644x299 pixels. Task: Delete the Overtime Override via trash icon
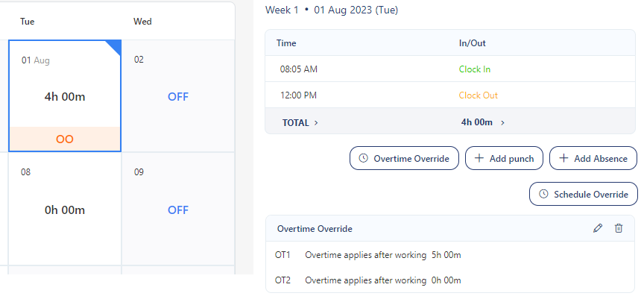tap(619, 228)
